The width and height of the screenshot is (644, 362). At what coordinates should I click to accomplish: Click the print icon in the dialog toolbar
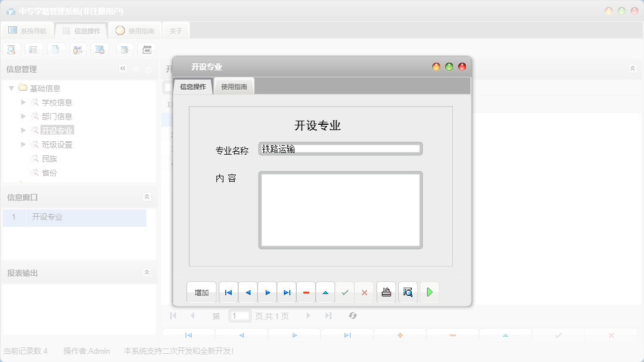click(386, 292)
